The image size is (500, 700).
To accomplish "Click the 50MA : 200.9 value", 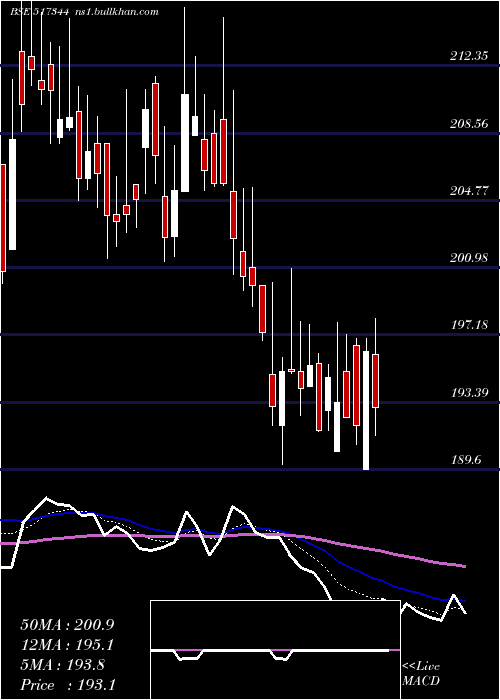I will pos(67,625).
